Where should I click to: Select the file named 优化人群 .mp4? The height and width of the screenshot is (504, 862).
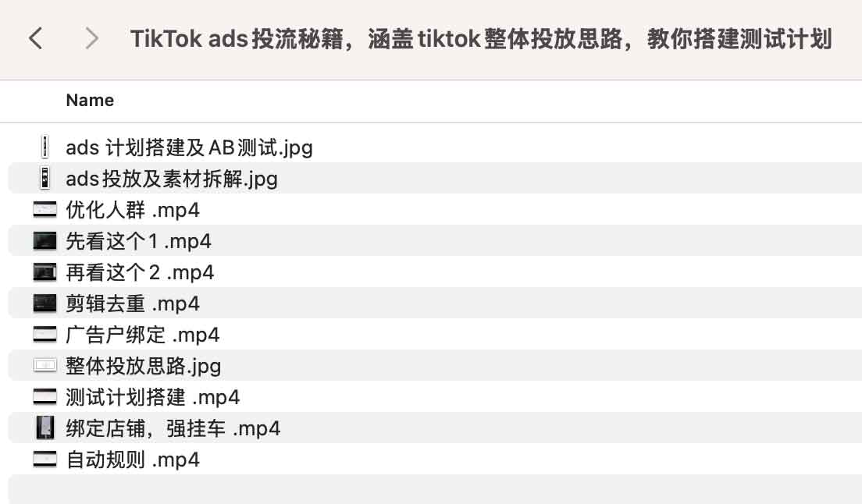click(x=133, y=210)
